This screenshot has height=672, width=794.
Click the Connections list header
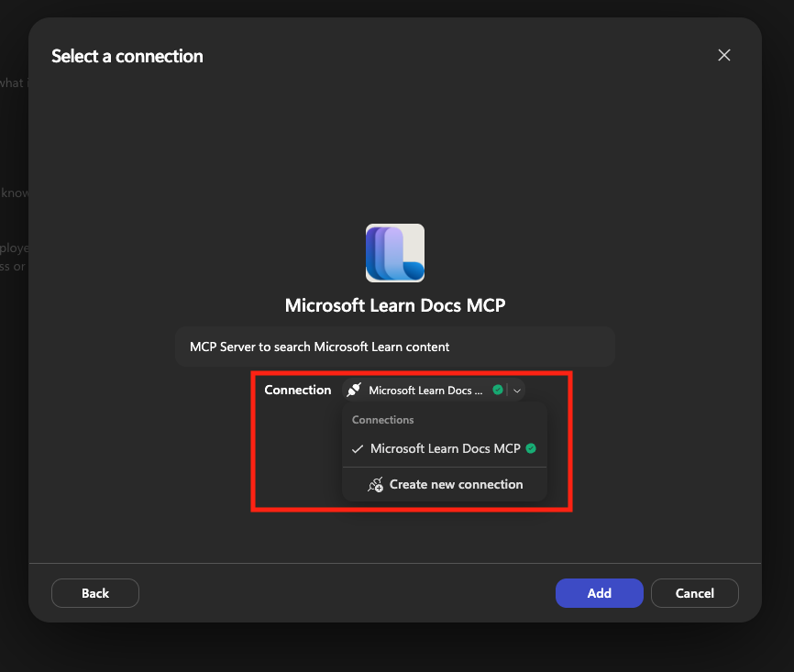(x=383, y=420)
